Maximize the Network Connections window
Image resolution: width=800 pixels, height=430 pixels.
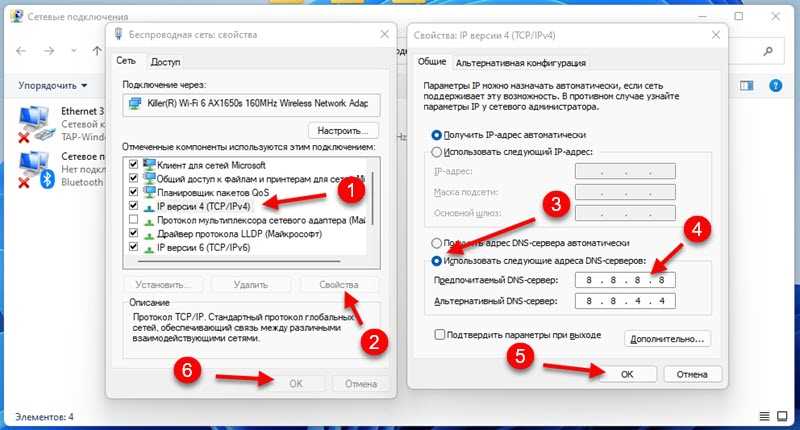738,16
